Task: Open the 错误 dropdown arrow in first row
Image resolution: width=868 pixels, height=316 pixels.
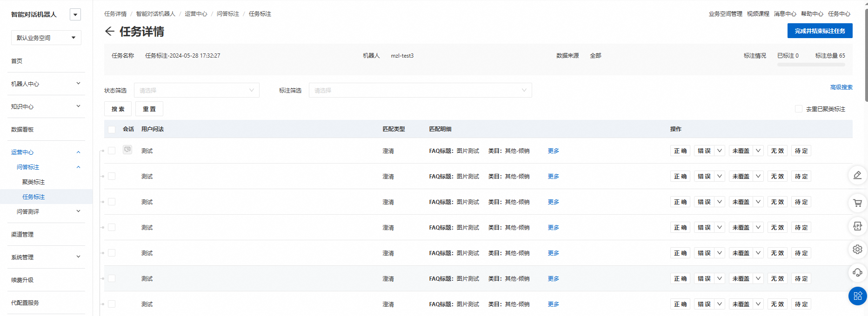Action: pyautogui.click(x=720, y=151)
